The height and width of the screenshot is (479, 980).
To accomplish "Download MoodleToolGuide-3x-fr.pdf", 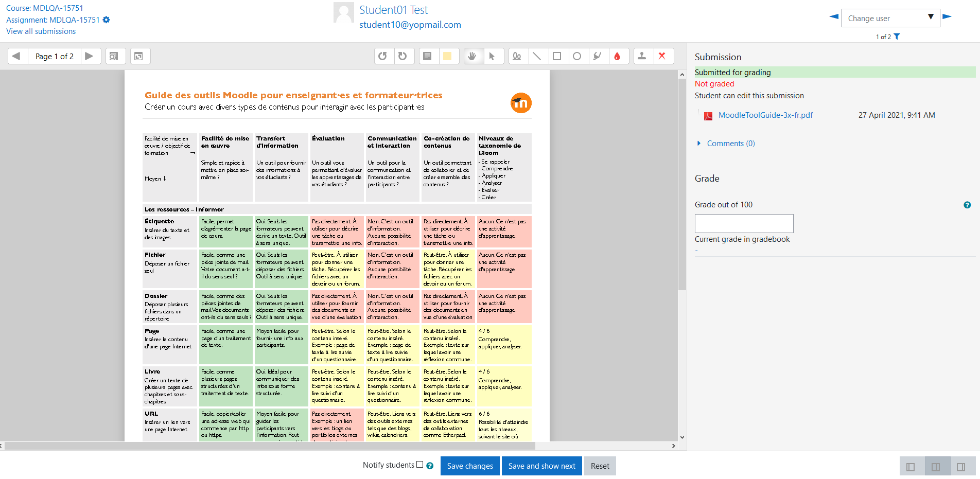I will click(766, 115).
